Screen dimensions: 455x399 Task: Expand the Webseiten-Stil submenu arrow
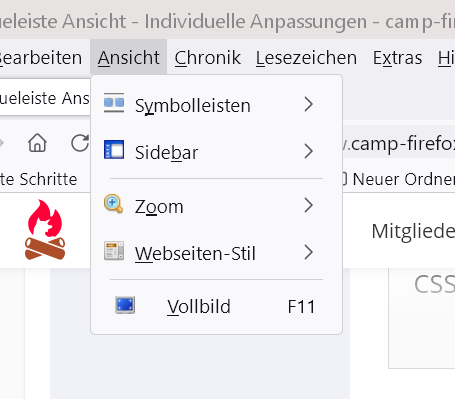tap(309, 252)
